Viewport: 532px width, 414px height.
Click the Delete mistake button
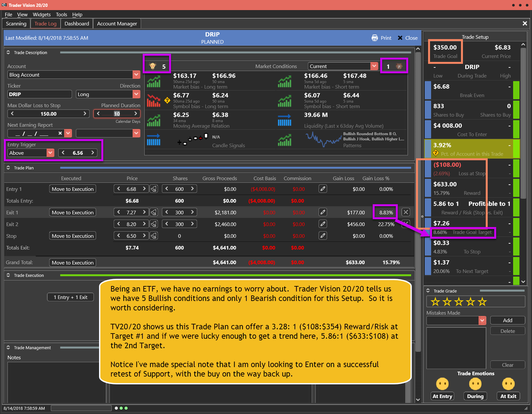coord(508,331)
